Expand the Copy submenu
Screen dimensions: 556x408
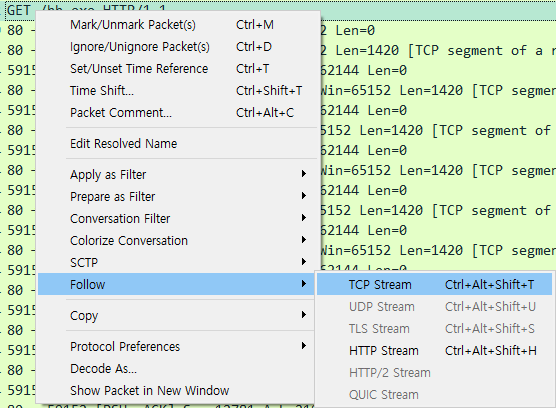point(176,315)
